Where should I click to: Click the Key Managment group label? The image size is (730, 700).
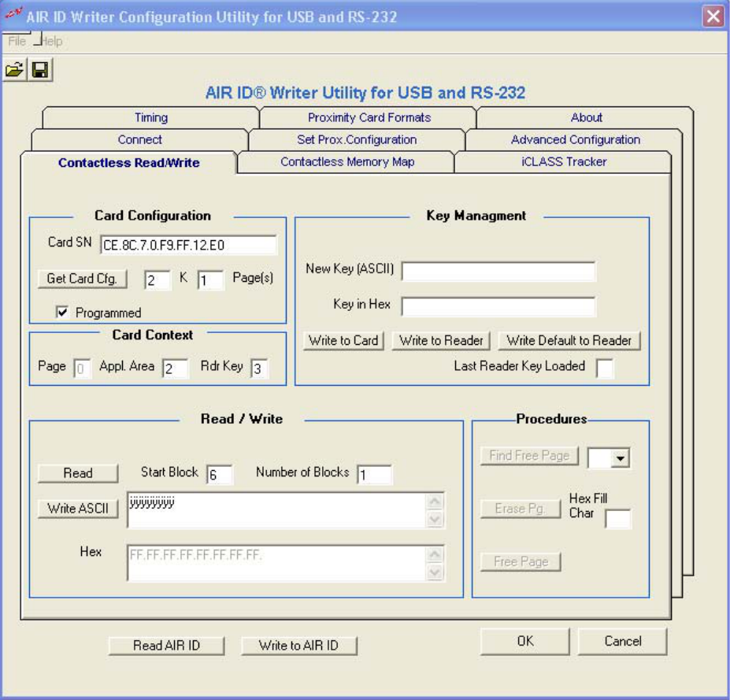pos(476,216)
